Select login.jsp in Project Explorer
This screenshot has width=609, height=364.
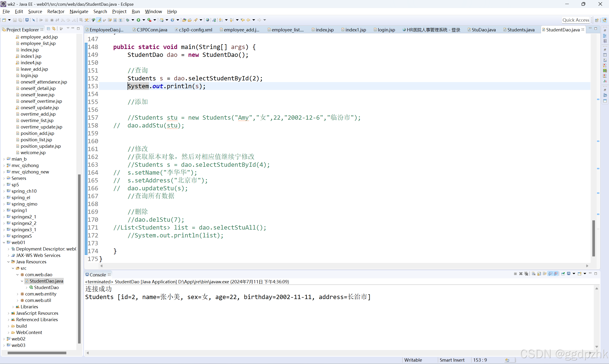pos(29,76)
